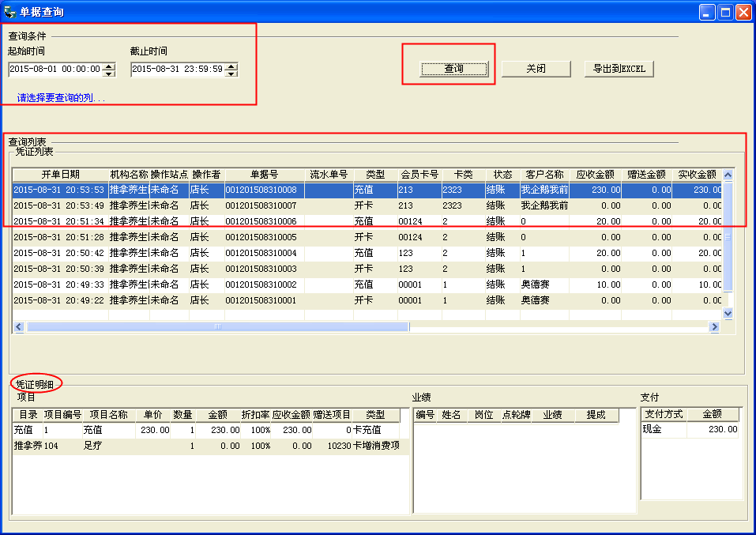Decrease 截止时间 with down spinner arrow
The image size is (756, 535).
[232, 73]
